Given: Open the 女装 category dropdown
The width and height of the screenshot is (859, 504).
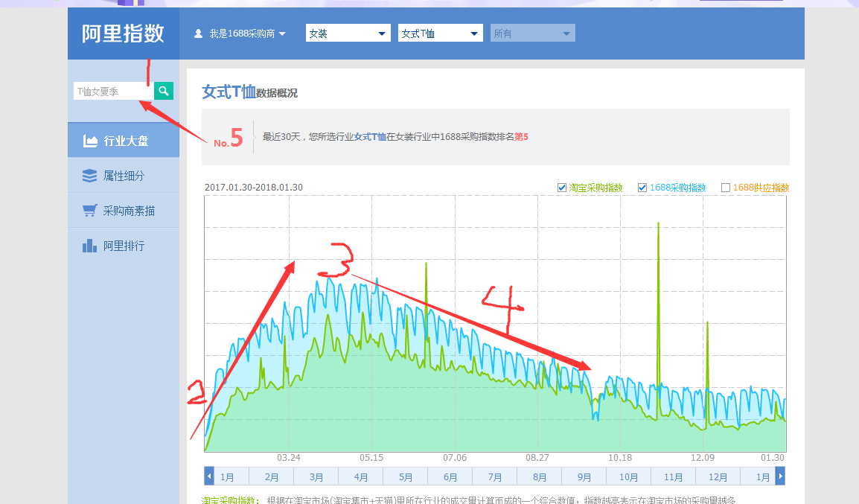Looking at the screenshot, I should [x=348, y=34].
